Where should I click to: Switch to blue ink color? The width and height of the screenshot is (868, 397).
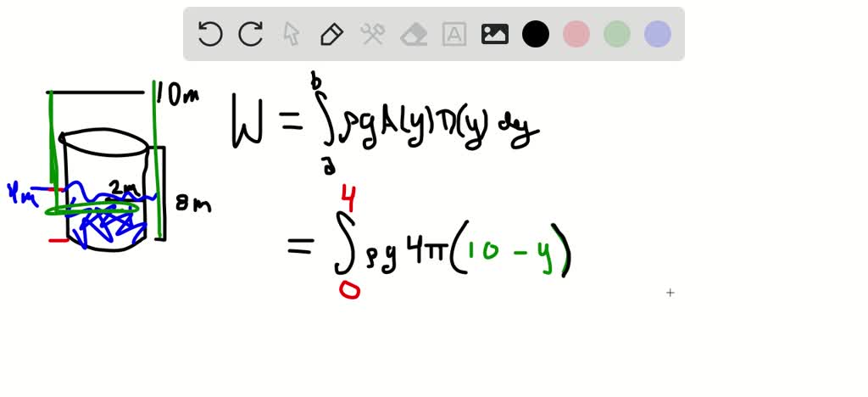pos(658,34)
